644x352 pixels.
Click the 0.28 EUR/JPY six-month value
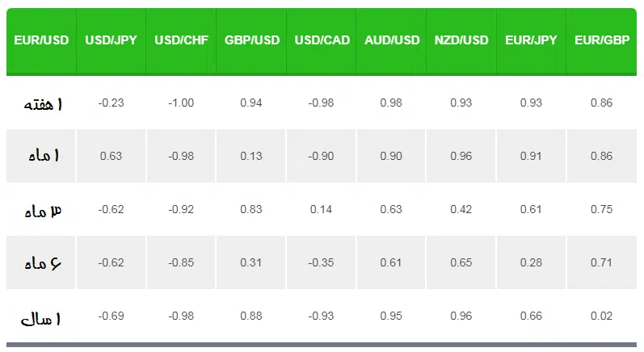click(531, 262)
